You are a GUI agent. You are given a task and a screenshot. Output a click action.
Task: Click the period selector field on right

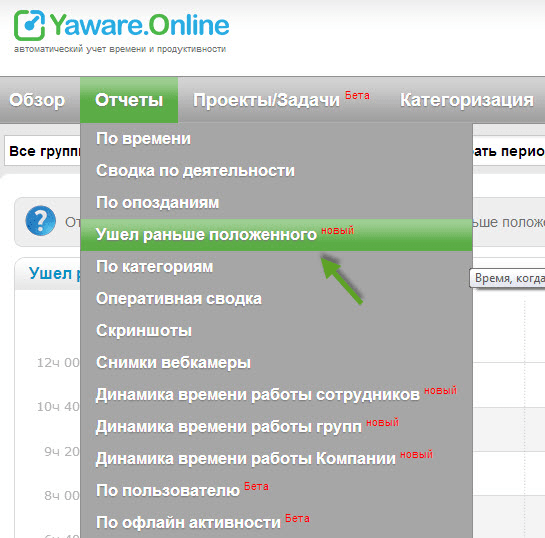pos(509,151)
